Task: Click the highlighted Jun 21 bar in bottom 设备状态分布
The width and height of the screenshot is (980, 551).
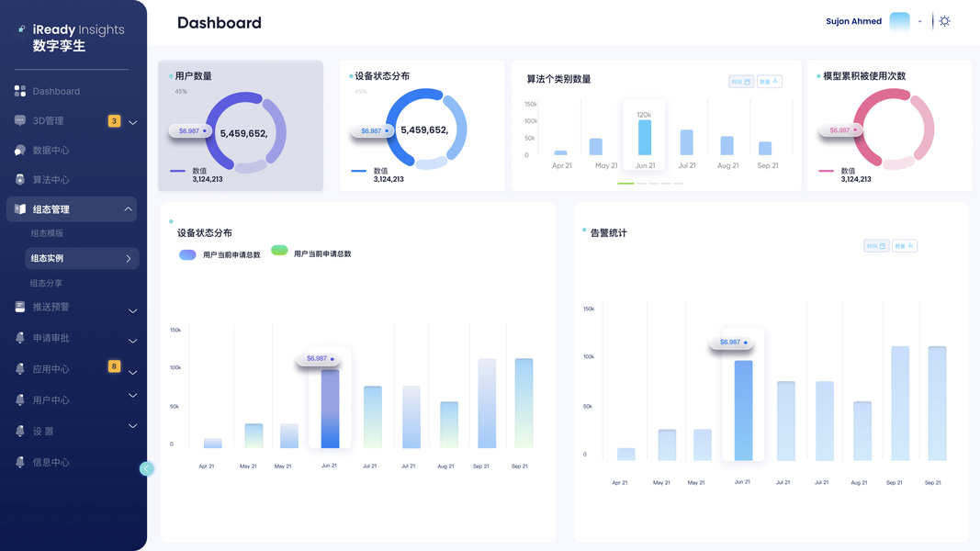Action: pos(330,409)
